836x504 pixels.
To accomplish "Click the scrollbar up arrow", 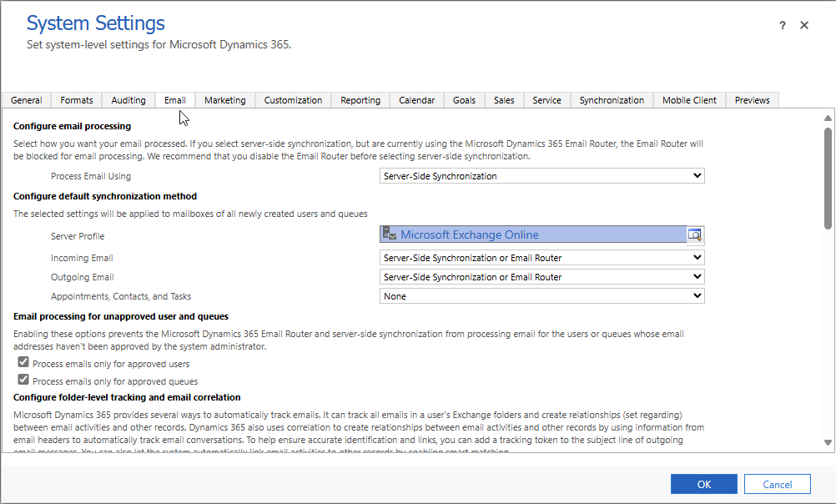I will click(828, 118).
